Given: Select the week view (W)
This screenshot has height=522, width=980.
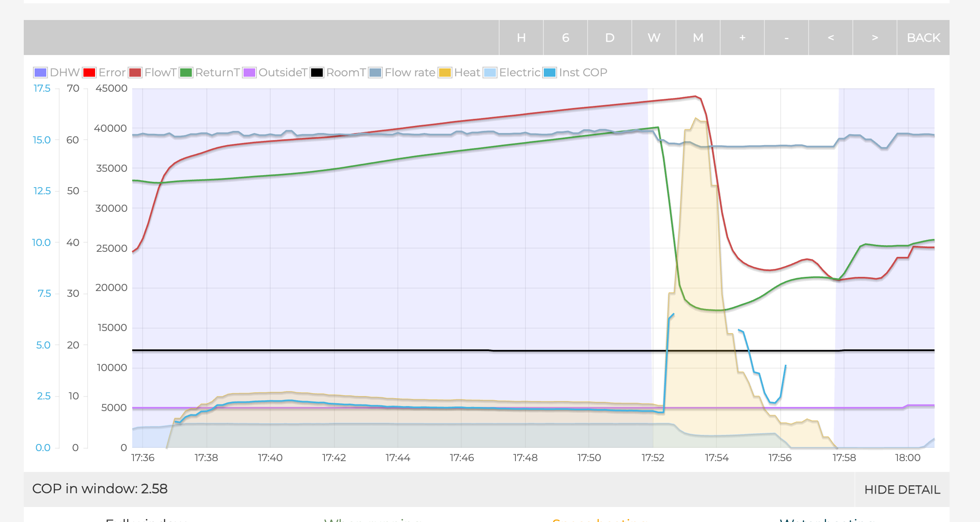Looking at the screenshot, I should pos(653,38).
